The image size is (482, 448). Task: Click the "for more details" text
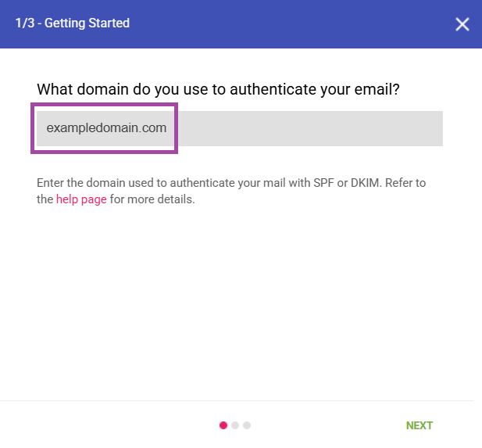(x=152, y=199)
